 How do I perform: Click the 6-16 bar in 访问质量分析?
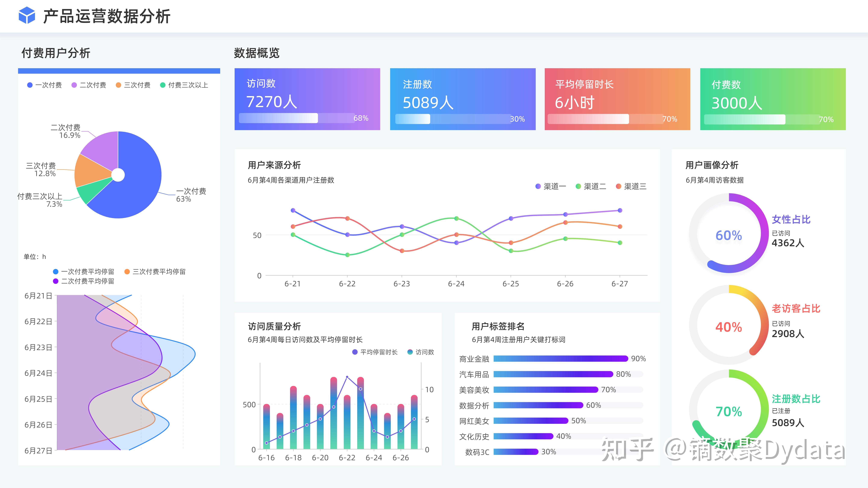(x=267, y=426)
